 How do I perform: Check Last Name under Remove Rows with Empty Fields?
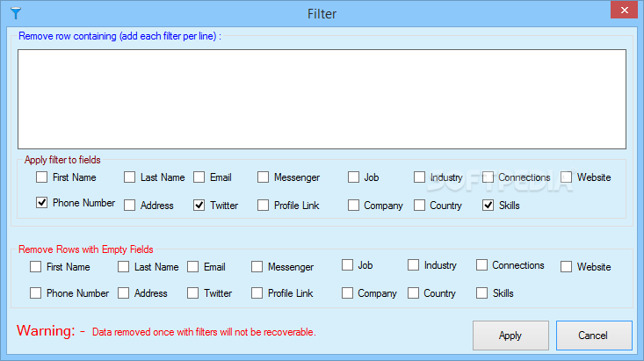coord(123,266)
